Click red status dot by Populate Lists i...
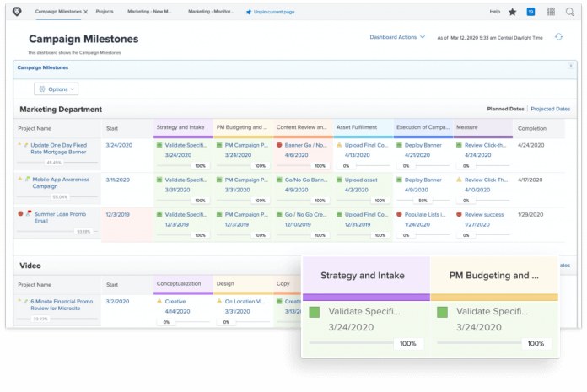587x392 pixels. [399, 214]
